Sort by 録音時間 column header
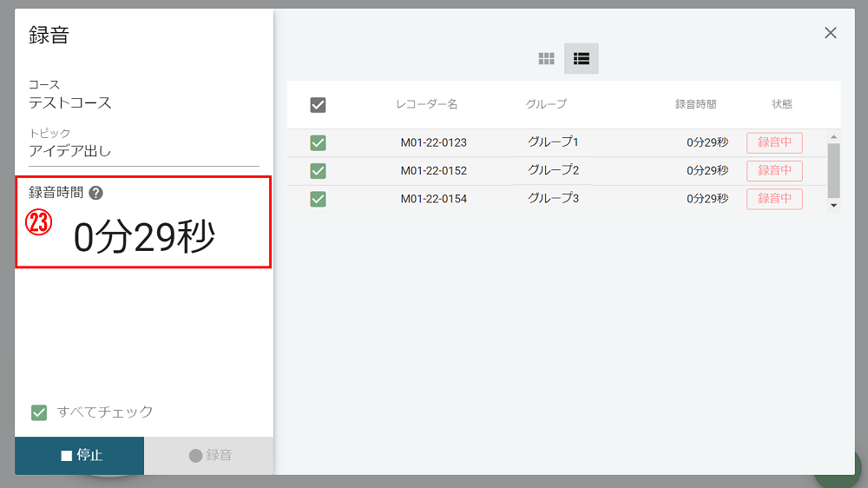 tap(695, 104)
